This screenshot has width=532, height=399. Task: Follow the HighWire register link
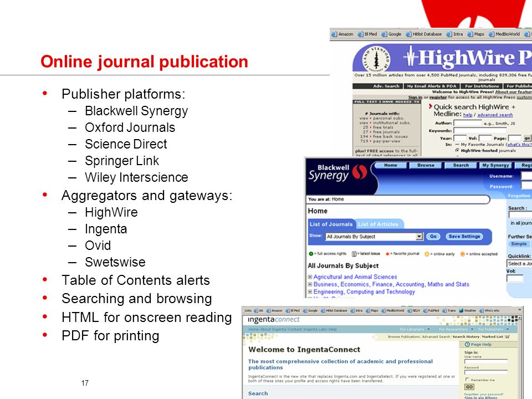pyautogui.click(x=438, y=98)
